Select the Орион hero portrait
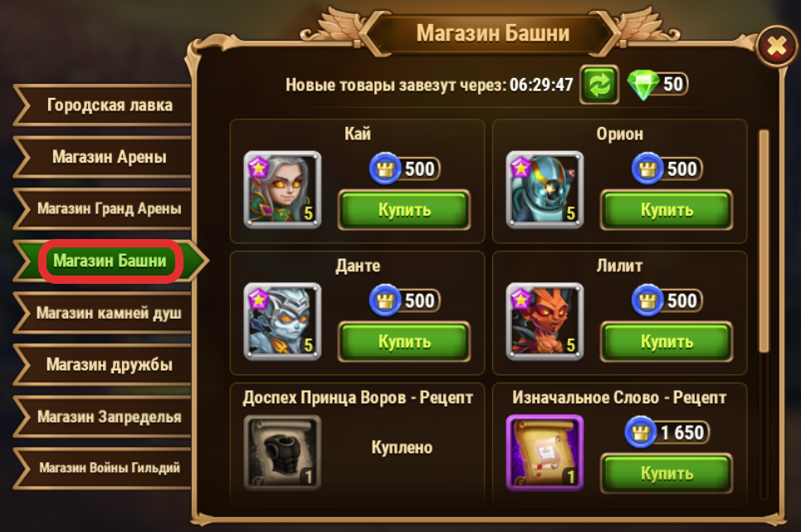This screenshot has width=801, height=532. click(x=545, y=189)
